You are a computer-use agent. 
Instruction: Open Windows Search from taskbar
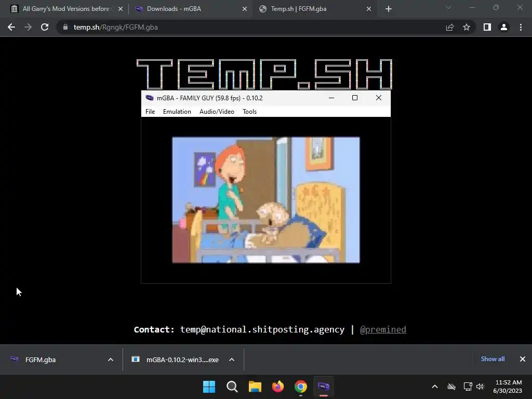[232, 387]
